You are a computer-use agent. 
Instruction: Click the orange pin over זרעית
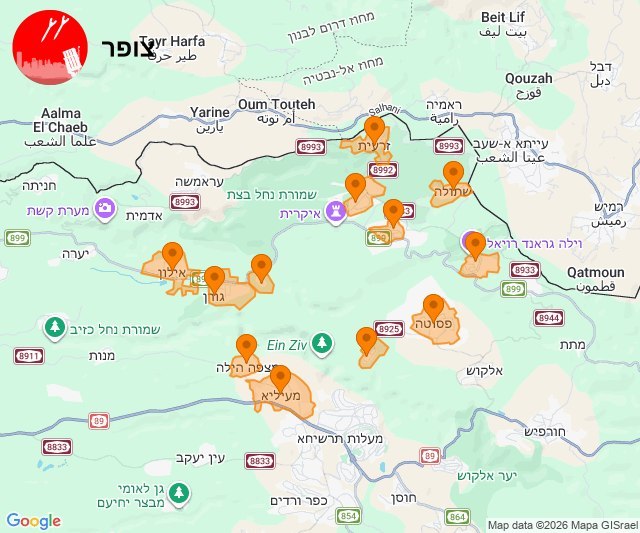(374, 130)
